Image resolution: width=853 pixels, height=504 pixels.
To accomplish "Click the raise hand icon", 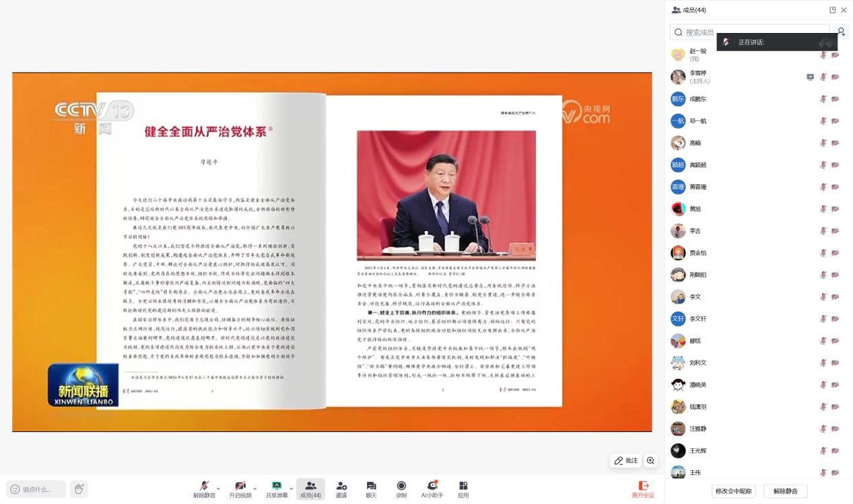I will point(79,489).
